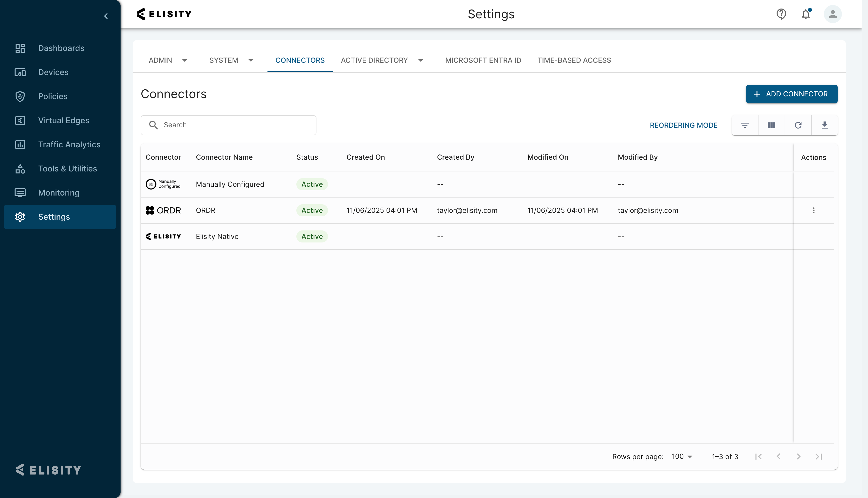This screenshot has width=868, height=498.
Task: Collapse the sidebar with the chevron arrow
Action: (x=106, y=16)
